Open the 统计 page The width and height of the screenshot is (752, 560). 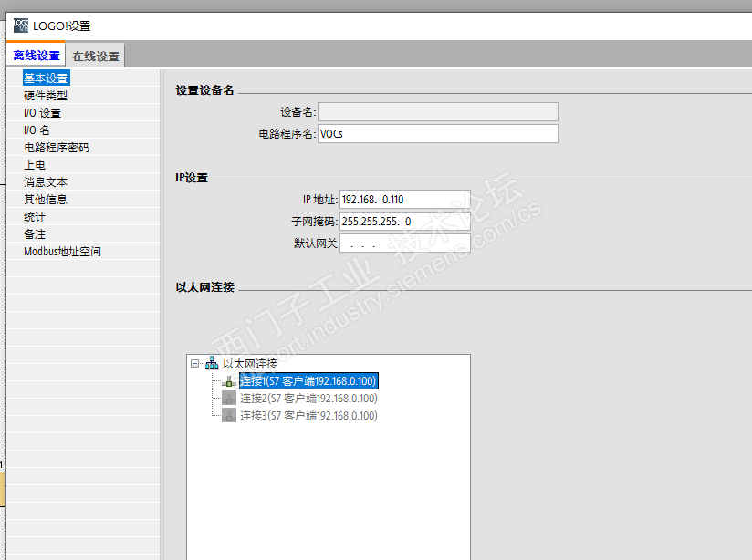coord(35,217)
